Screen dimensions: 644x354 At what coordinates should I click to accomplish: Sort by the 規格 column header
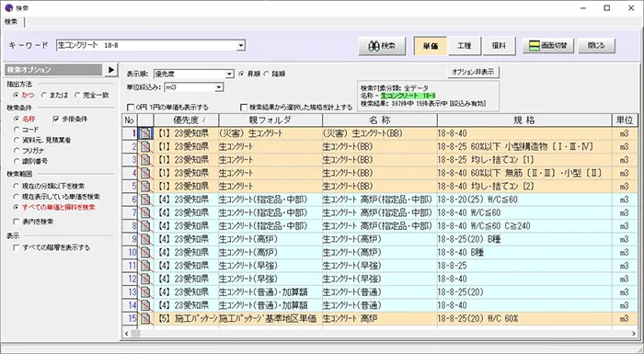click(524, 120)
